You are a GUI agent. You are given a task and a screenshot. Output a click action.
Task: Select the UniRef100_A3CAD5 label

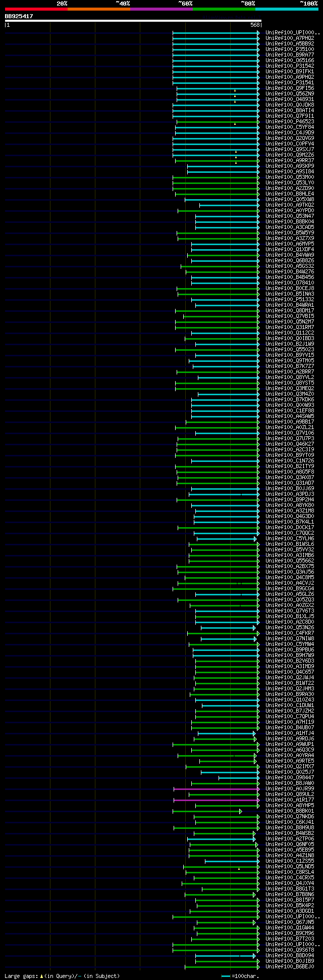coord(290,227)
